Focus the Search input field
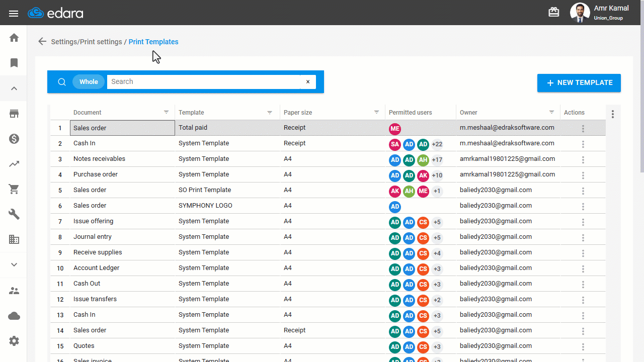The height and width of the screenshot is (362, 644). (x=203, y=82)
